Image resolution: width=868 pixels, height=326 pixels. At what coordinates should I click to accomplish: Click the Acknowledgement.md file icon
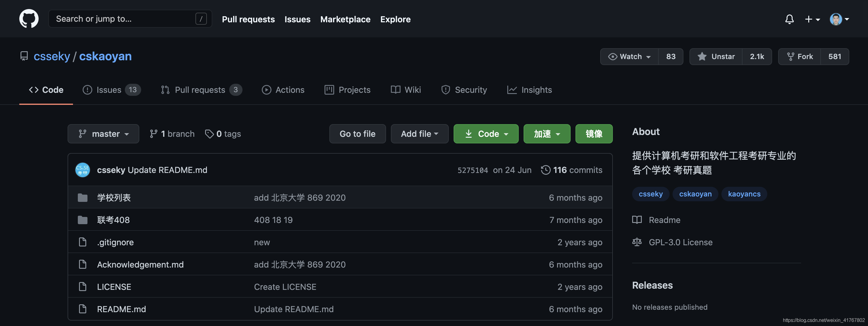83,264
